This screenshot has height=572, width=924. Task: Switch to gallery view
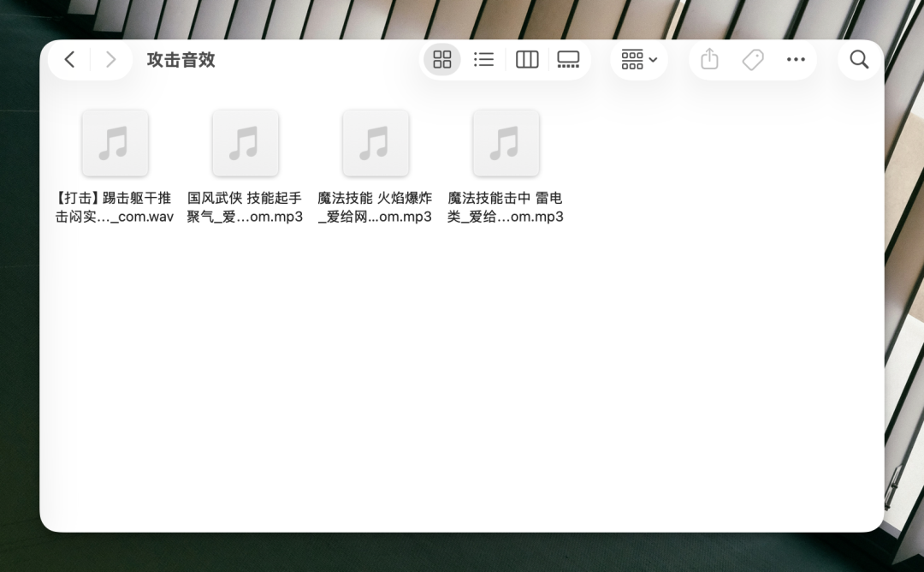pos(568,60)
